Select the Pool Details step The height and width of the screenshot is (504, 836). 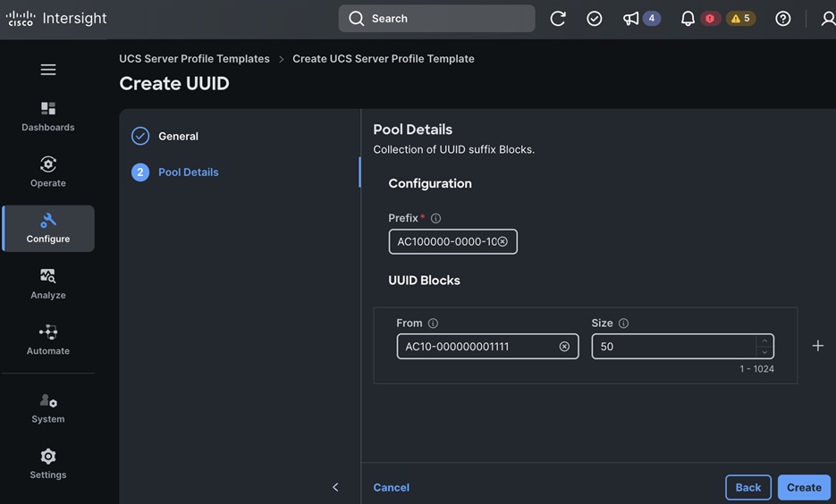tap(175, 172)
